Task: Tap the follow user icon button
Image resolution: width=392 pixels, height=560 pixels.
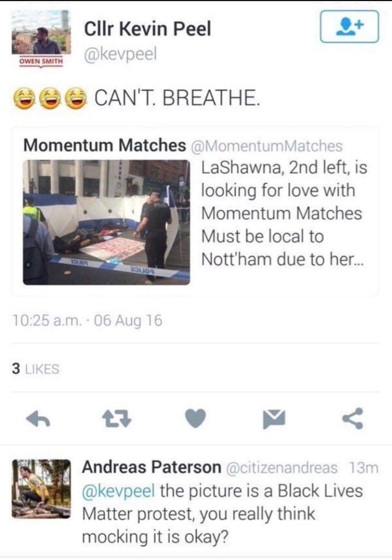Action: coord(349,27)
